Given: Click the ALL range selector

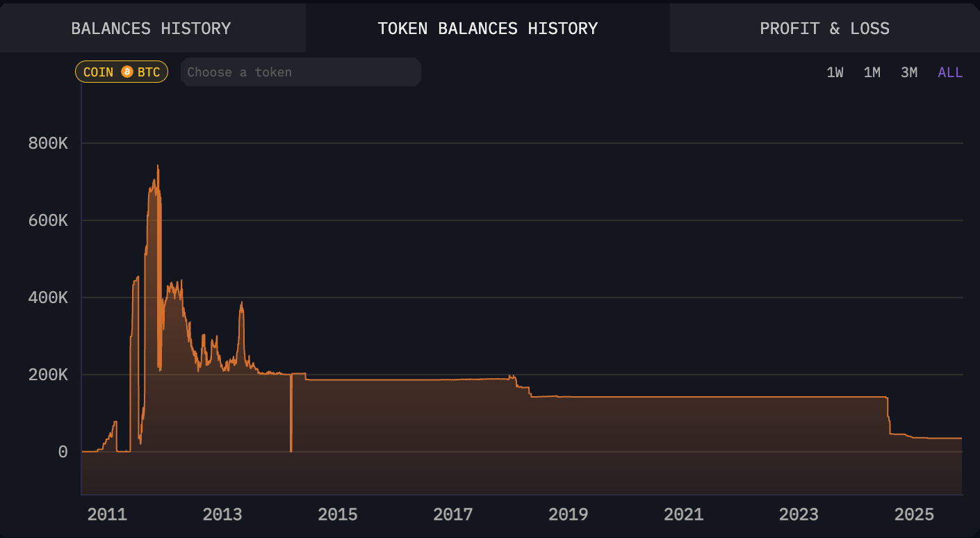Looking at the screenshot, I should pos(949,72).
